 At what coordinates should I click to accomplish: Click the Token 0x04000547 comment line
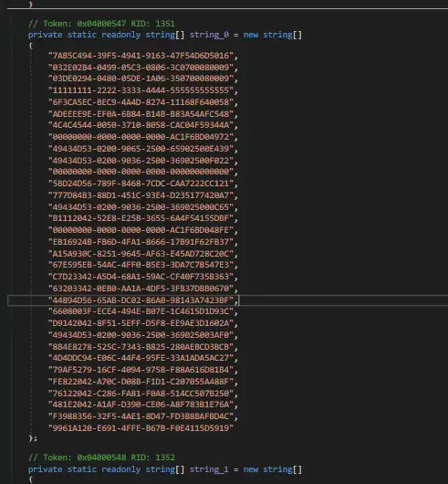tap(101, 24)
